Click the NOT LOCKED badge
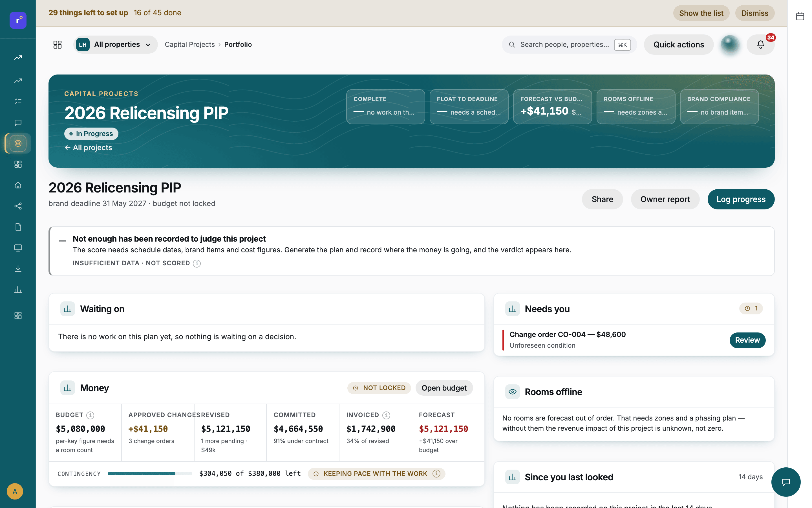 pyautogui.click(x=379, y=388)
